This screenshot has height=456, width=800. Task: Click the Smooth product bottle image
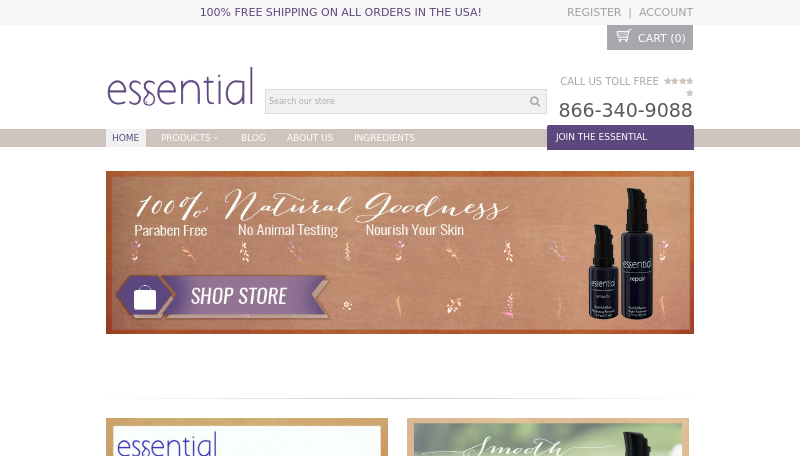[603, 272]
